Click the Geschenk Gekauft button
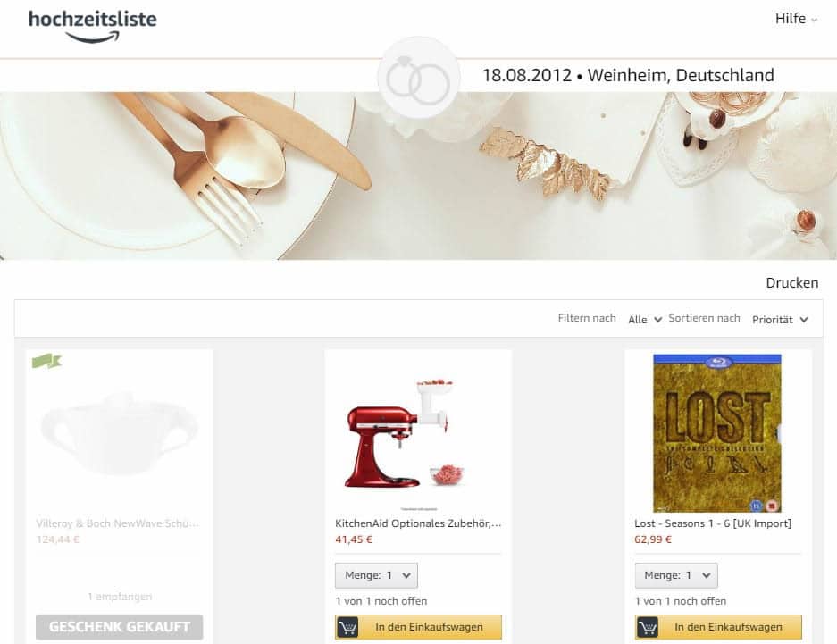 (120, 627)
